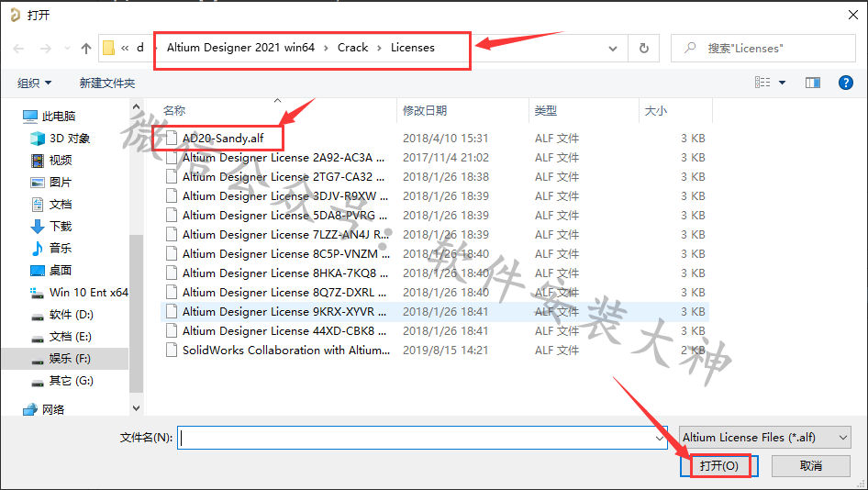The height and width of the screenshot is (490, 868).
Task: Create folder with 新建文件夹
Action: (x=106, y=84)
